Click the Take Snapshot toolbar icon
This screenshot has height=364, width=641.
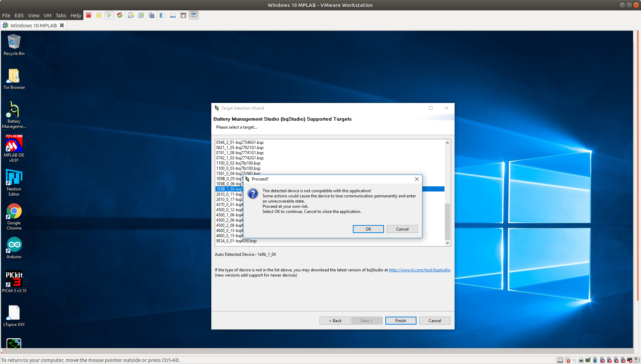coord(131,15)
